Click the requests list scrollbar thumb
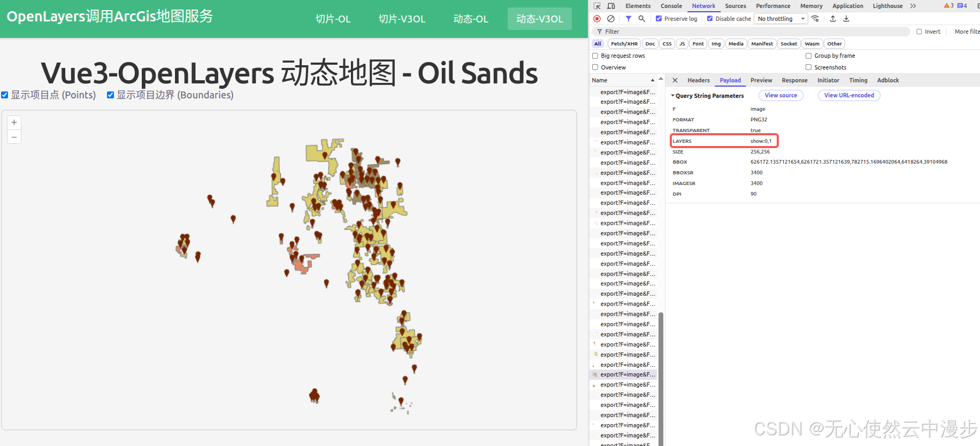The width and height of the screenshot is (980, 446). tap(661, 379)
